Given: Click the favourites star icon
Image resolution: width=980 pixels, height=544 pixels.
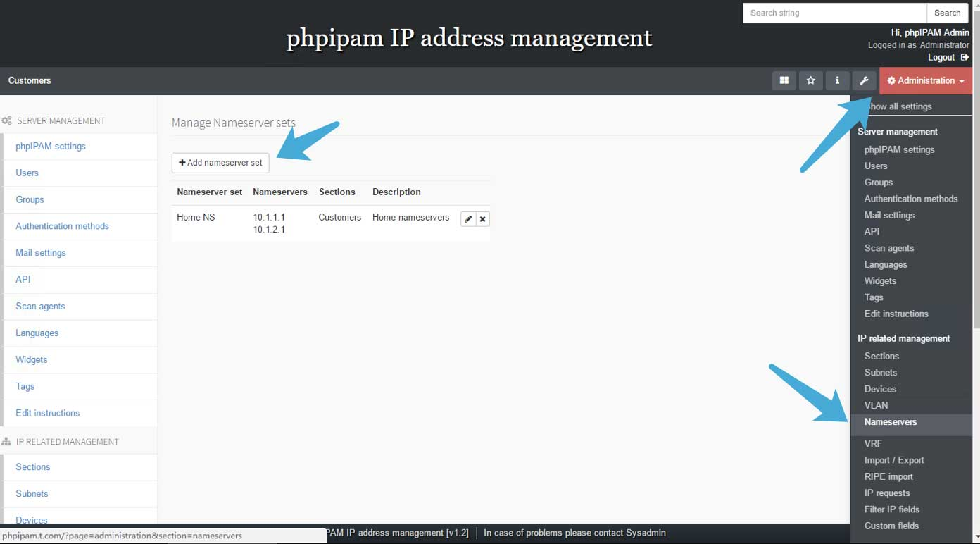Looking at the screenshot, I should coord(810,80).
